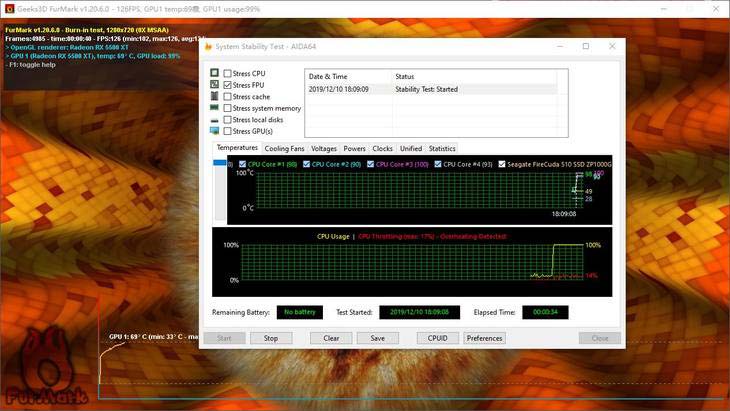This screenshot has width=730, height=411.
Task: Click the Stop button
Action: (271, 338)
